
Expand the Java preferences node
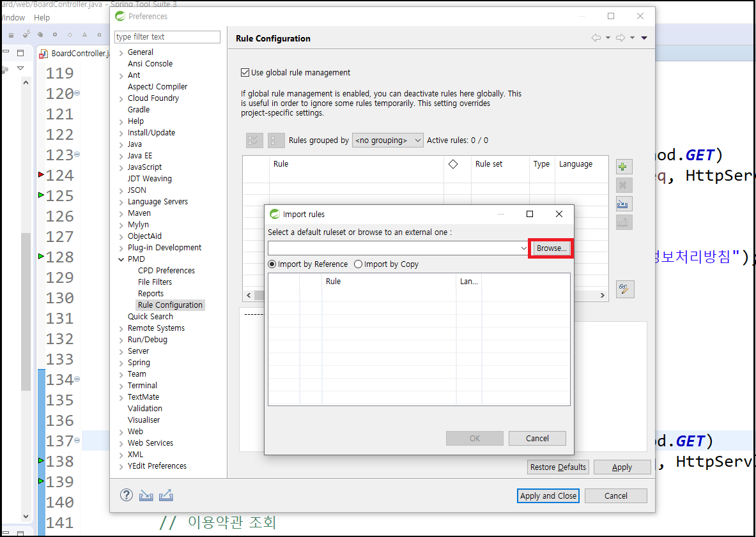(x=121, y=144)
